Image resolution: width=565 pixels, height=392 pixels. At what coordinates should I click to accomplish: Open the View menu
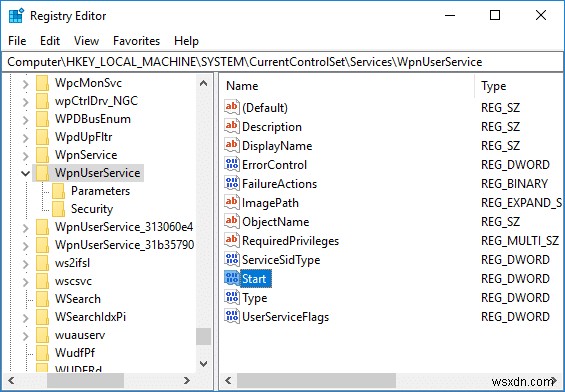(86, 41)
